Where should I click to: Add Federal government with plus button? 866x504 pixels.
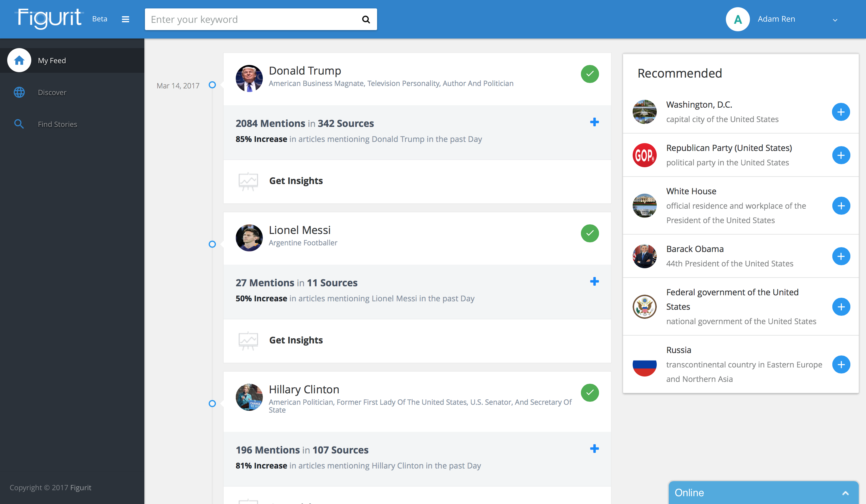(841, 307)
